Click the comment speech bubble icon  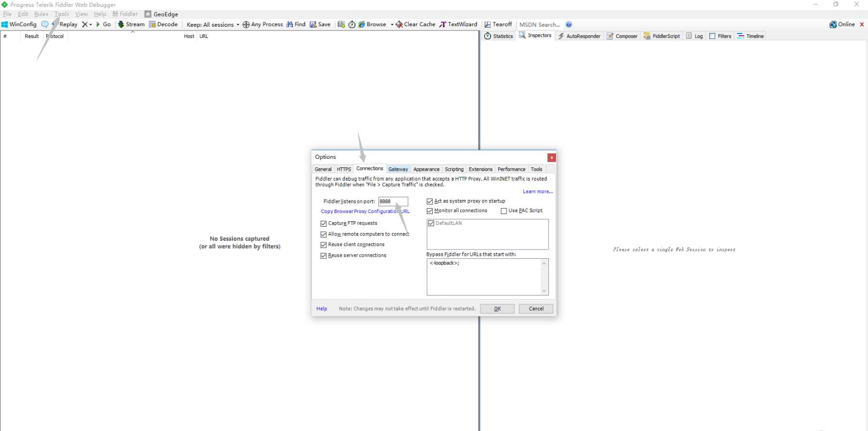[45, 24]
